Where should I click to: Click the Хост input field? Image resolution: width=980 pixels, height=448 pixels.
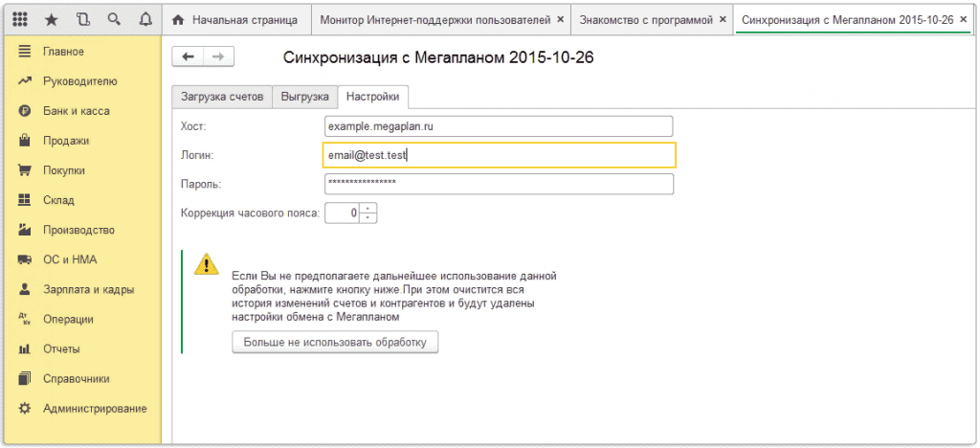499,126
